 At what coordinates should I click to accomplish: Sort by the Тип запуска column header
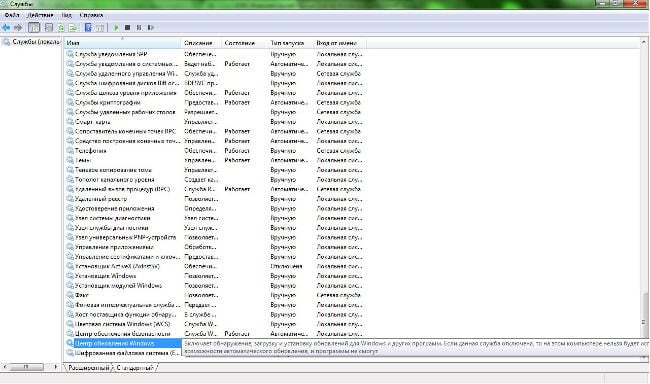[x=290, y=43]
